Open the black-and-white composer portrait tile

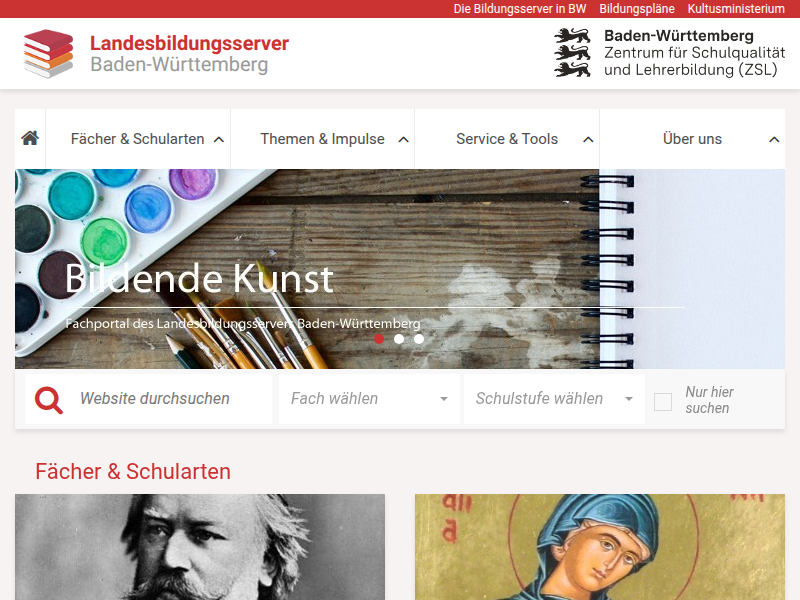tap(200, 547)
